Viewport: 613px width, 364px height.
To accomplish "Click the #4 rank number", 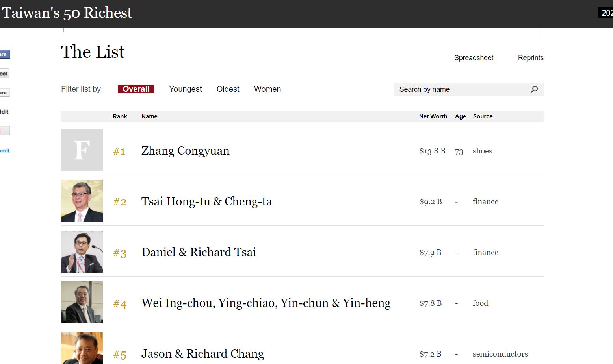I will (120, 303).
